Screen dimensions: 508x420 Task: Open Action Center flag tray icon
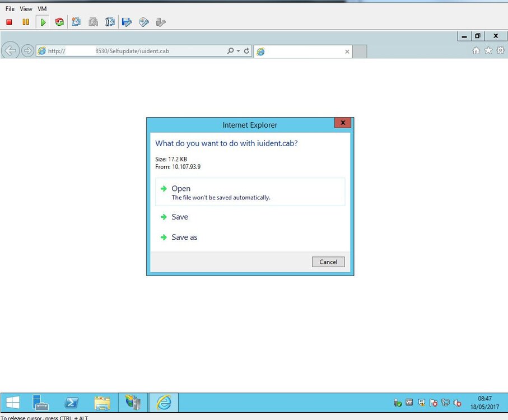coord(433,403)
